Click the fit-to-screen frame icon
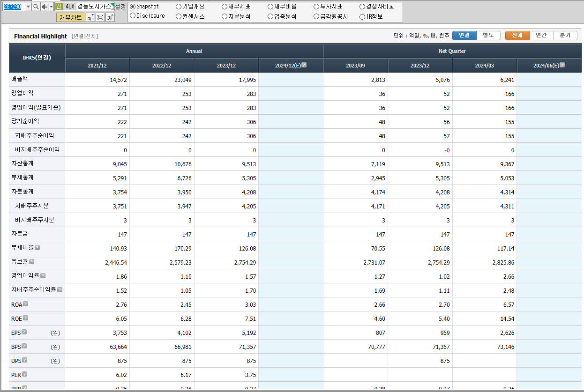The image size is (584, 392). [x=100, y=18]
